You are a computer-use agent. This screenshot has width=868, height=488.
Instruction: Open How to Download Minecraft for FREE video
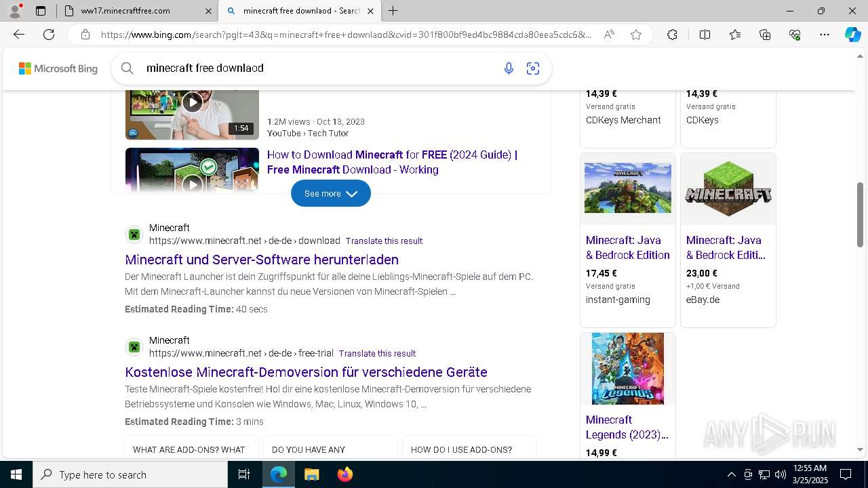point(392,162)
